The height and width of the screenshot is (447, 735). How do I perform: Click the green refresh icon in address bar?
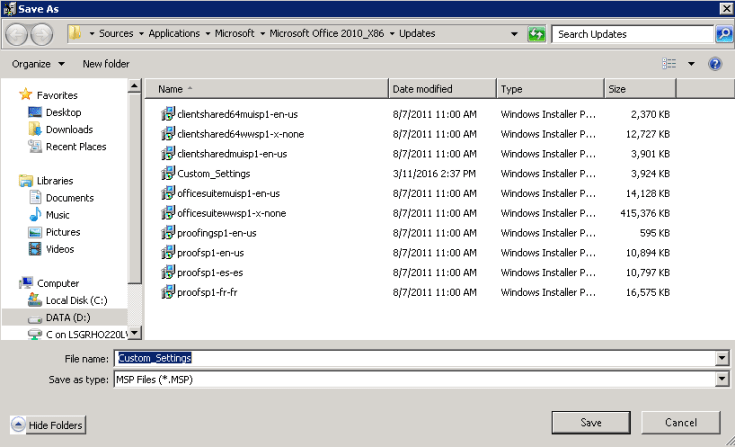pyautogui.click(x=537, y=34)
